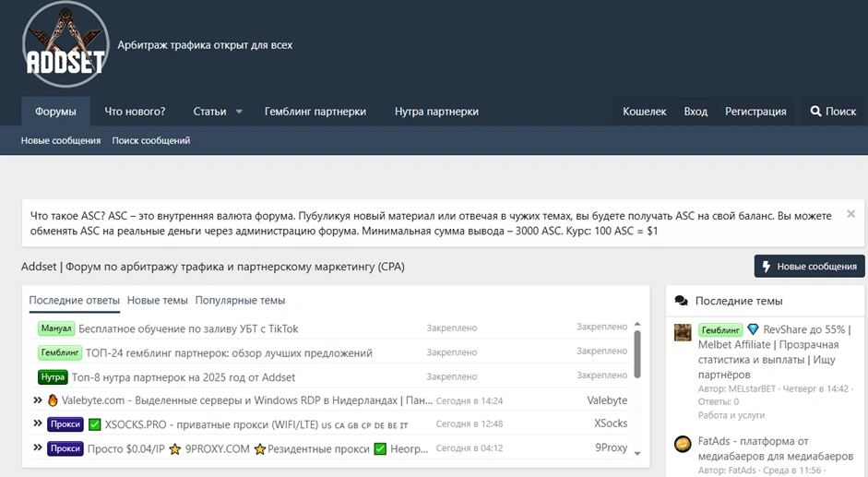Click the magnifier Поиск search icon
The height and width of the screenshot is (477, 868).
click(815, 112)
